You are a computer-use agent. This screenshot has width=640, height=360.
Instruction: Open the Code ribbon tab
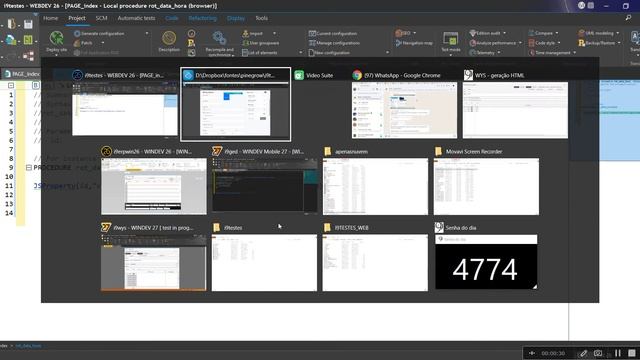click(171, 18)
